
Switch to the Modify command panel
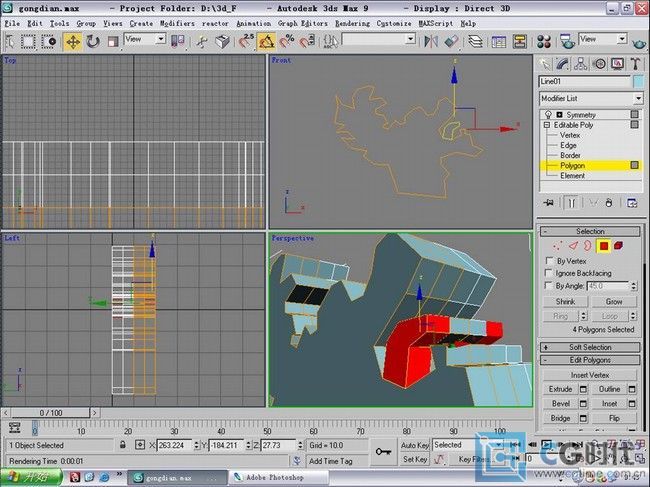pyautogui.click(x=563, y=64)
